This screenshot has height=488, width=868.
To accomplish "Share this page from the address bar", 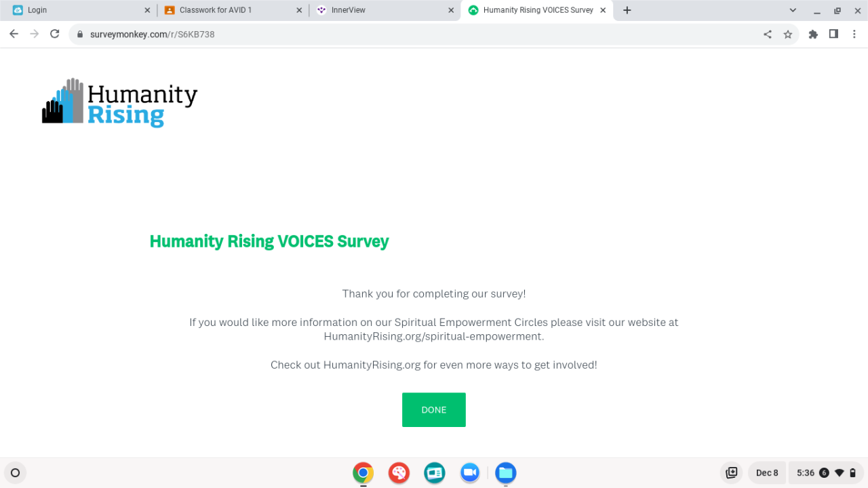I will (x=768, y=34).
